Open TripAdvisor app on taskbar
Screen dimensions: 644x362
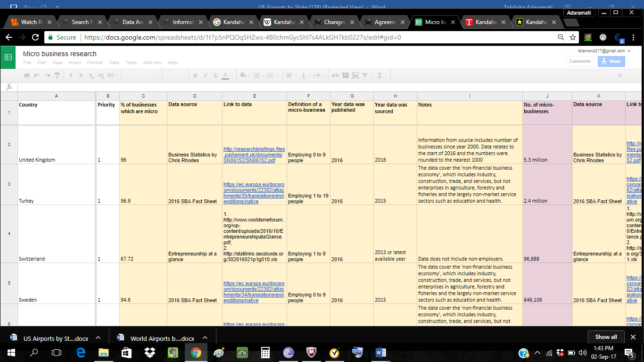click(242, 352)
